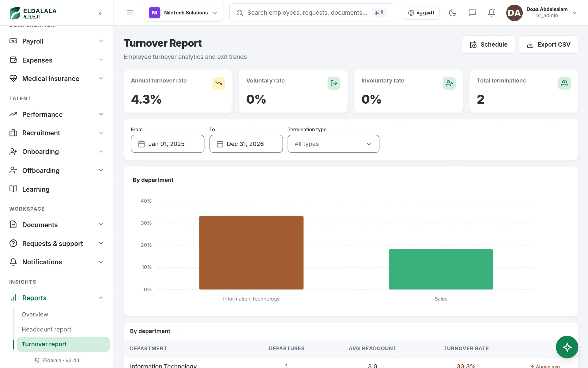This screenshot has width=588, height=368.
Task: Open the To date picker Dec 31, 2026
Action: pyautogui.click(x=246, y=144)
